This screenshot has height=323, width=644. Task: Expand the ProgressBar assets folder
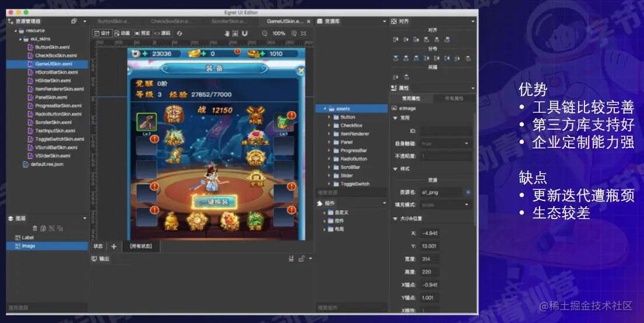tap(329, 151)
